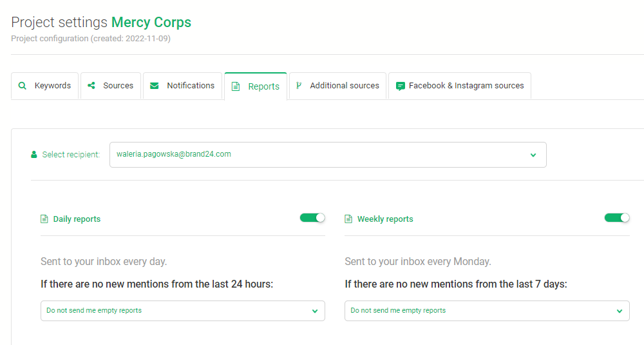
Task: Expand the daily empty reports dropdown
Action: coord(183,311)
